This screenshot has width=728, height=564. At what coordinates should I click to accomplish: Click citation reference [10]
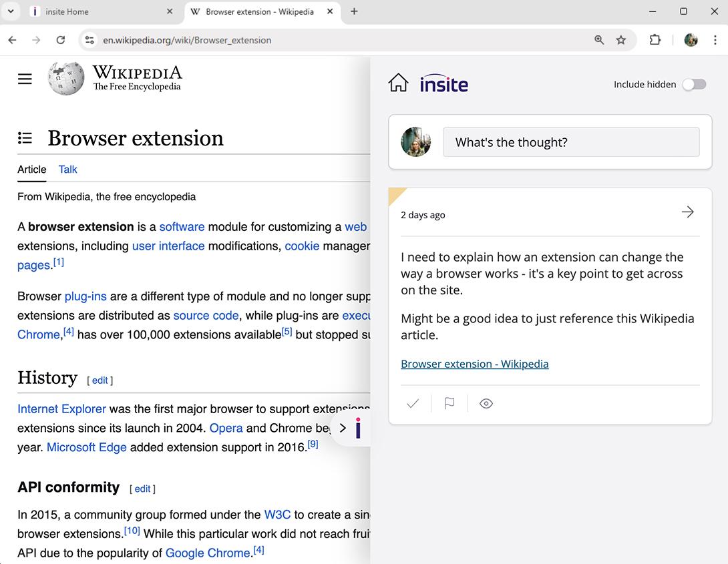132,530
